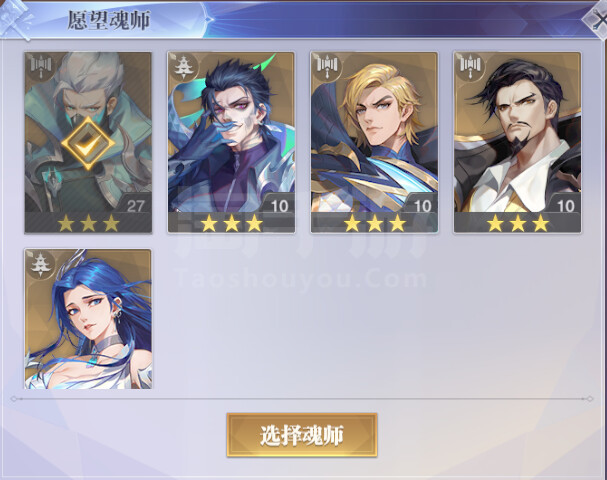Select the blue-haired female hero card
This screenshot has height=480, width=607.
click(88, 319)
